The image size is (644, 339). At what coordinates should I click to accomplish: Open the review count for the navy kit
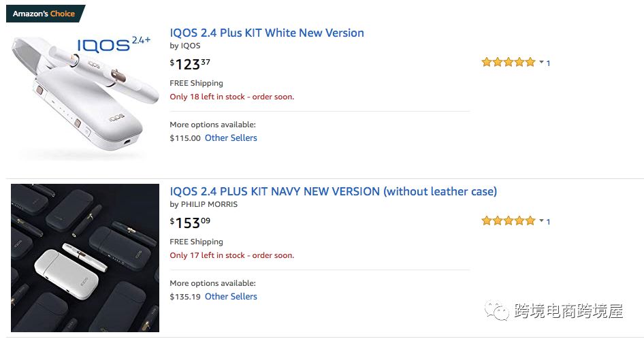(x=548, y=222)
